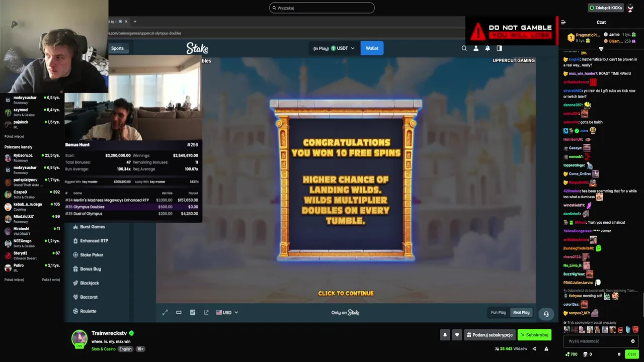The height and width of the screenshot is (362, 644).
Task: Select the Real Play mode
Action: pos(521,312)
